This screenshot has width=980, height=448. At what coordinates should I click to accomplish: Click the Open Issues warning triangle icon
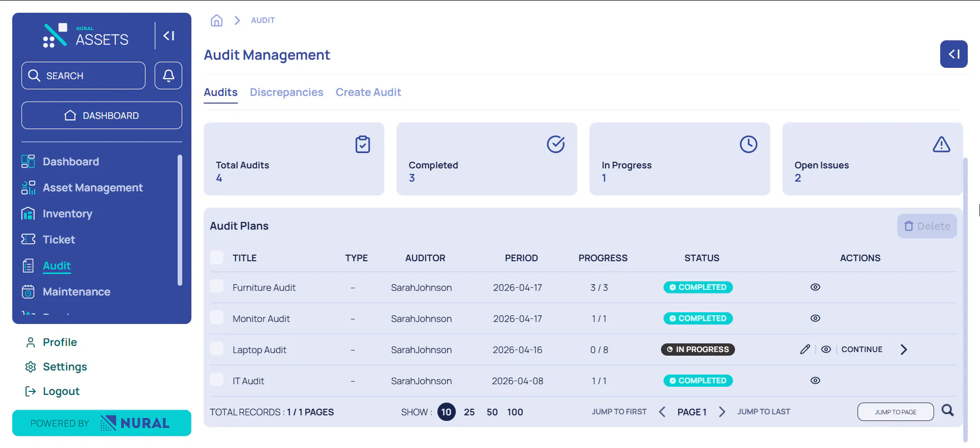[942, 144]
